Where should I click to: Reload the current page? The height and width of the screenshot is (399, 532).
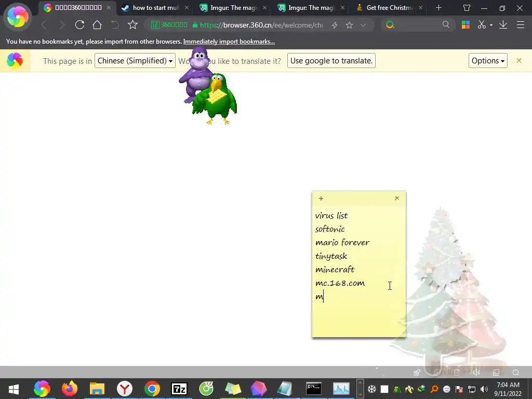tap(79, 25)
